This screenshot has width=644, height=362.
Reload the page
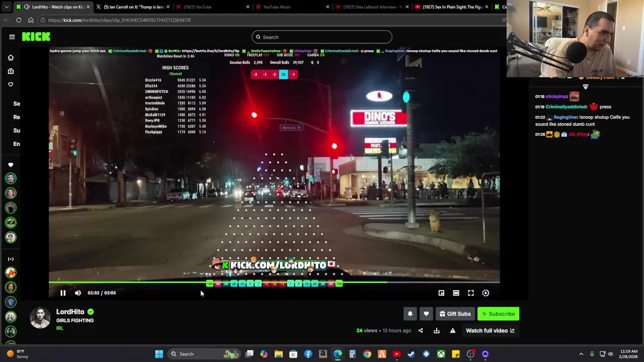[19, 20]
